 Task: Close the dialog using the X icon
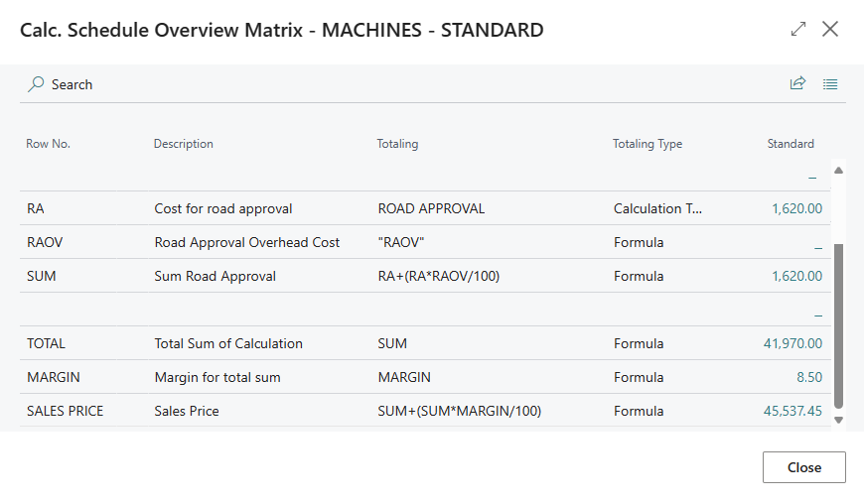tap(830, 30)
